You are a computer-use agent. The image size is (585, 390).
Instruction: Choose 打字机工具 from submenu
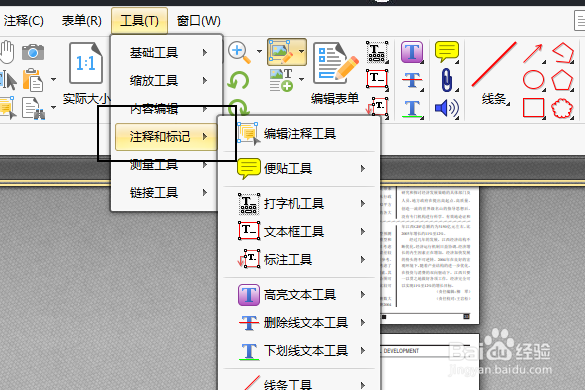(299, 204)
